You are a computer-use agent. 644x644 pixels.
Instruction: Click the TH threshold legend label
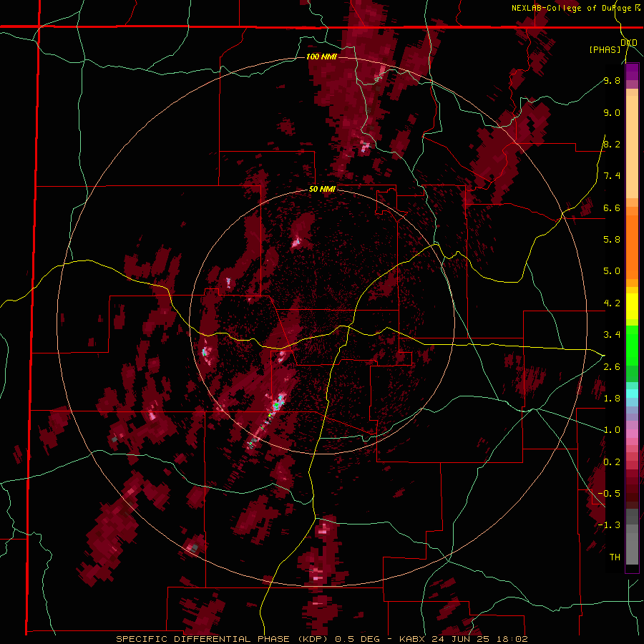[x=615, y=557]
